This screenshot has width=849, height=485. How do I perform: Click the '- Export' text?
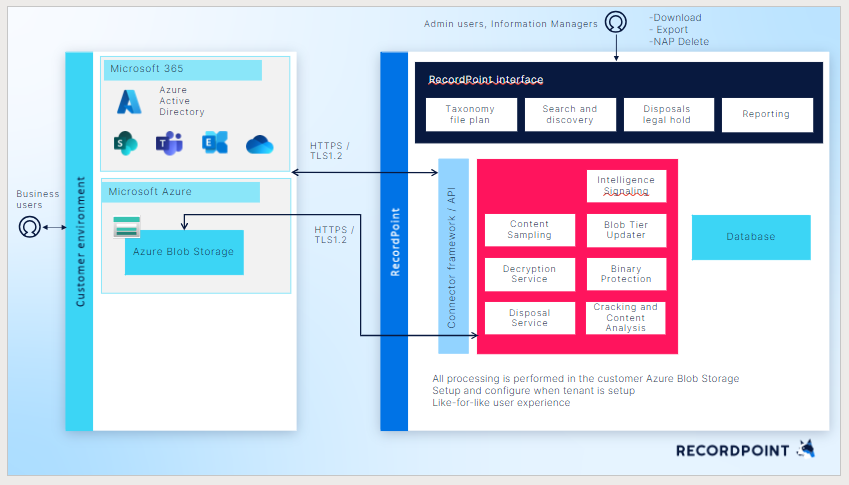coord(669,30)
